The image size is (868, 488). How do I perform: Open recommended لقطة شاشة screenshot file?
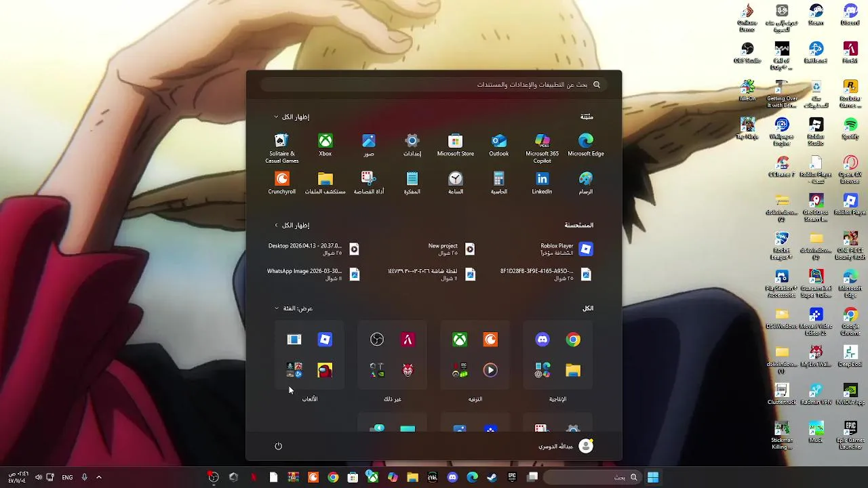(432, 274)
